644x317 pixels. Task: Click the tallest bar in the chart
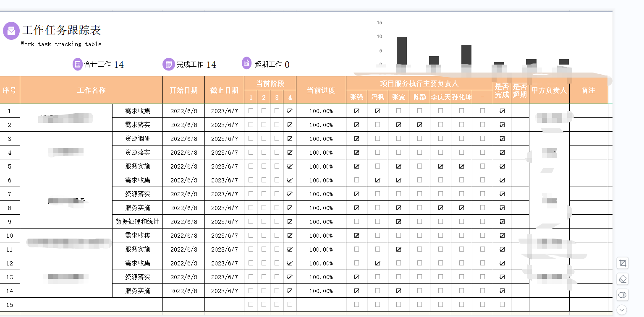[402, 51]
